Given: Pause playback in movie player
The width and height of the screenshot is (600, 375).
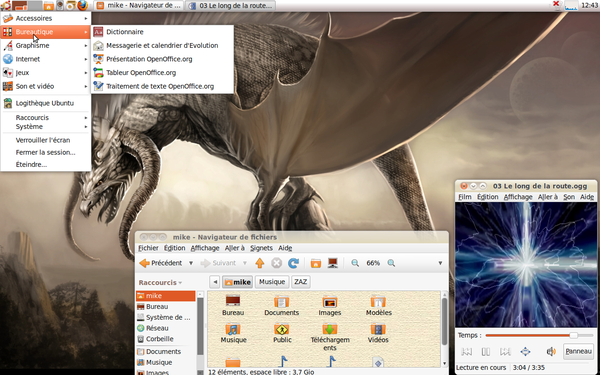Looking at the screenshot, I should 486,352.
